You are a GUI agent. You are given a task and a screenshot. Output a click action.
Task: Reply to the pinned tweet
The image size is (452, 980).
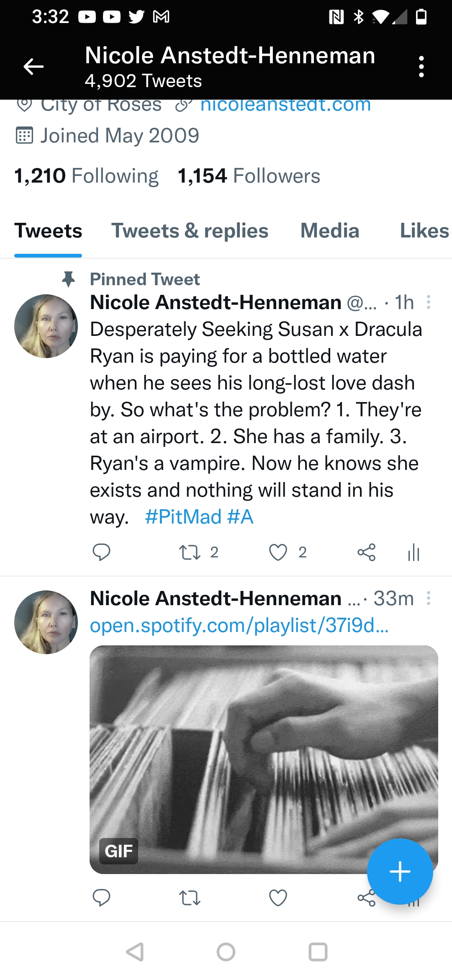(x=101, y=552)
